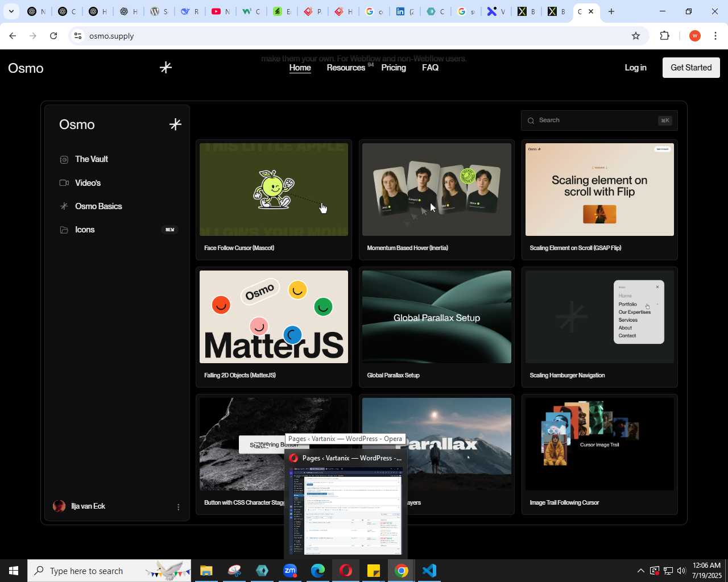Open Icons in the sidebar
The image size is (728, 582).
coord(85,230)
